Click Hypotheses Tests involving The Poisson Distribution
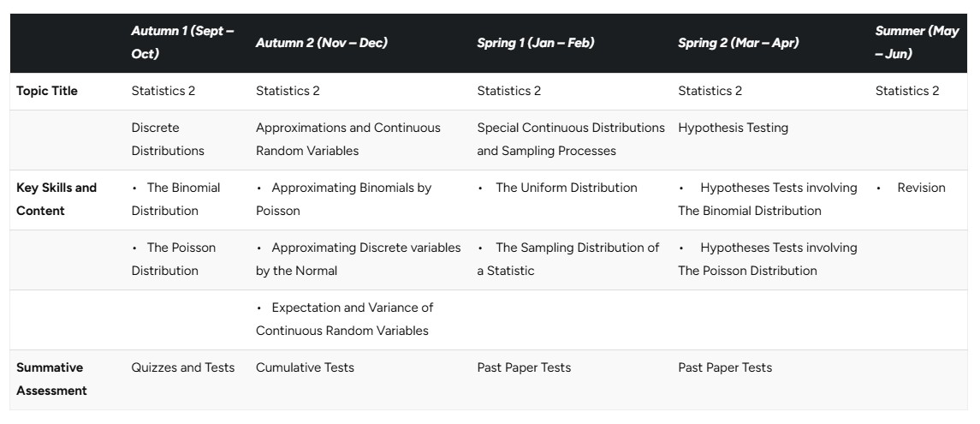Viewport: 980px width, 424px height. pyautogui.click(x=768, y=260)
